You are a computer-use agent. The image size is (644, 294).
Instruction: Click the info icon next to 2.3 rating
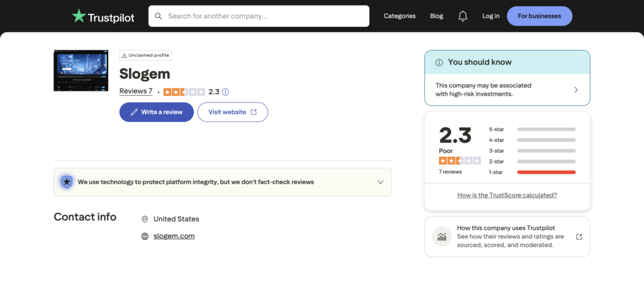(226, 92)
